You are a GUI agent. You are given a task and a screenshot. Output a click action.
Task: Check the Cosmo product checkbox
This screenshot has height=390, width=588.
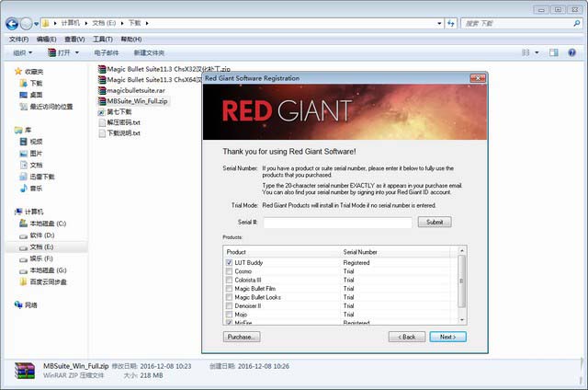[229, 271]
